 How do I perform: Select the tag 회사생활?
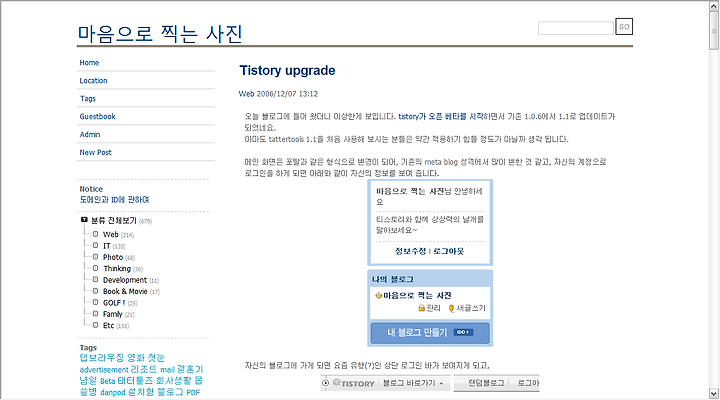click(174, 381)
